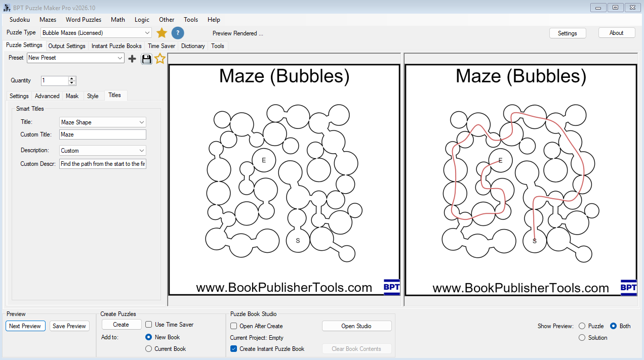The image size is (644, 360).
Task: Click 'Current Project: Empty' text
Action: (257, 338)
